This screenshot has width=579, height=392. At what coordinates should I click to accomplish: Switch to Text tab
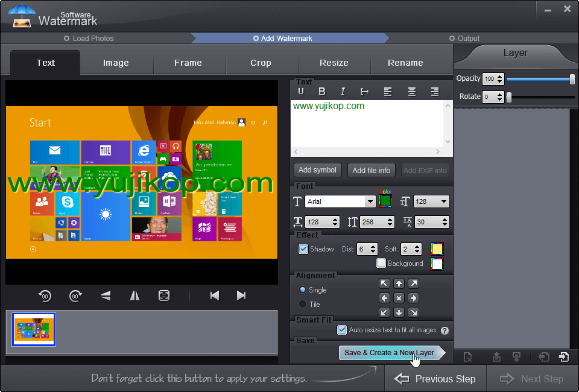(45, 63)
